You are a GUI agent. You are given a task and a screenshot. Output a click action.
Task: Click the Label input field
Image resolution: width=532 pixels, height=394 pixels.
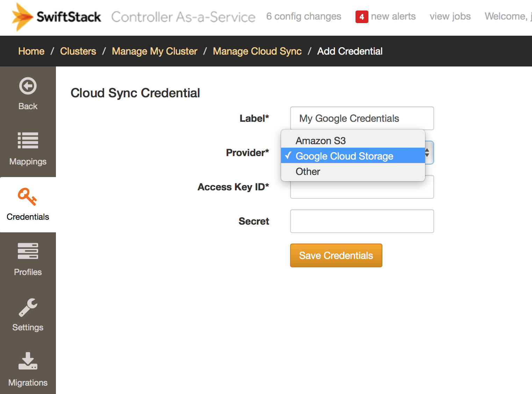pyautogui.click(x=362, y=118)
